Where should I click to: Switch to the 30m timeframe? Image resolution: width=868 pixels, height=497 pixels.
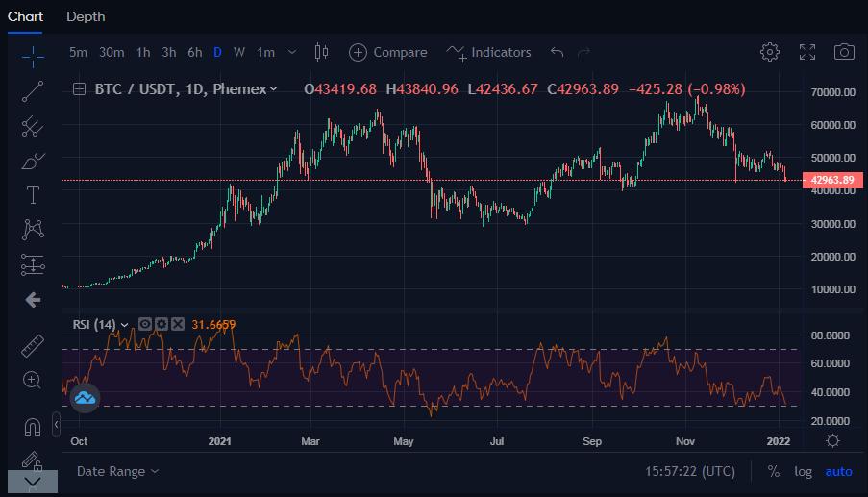click(112, 52)
